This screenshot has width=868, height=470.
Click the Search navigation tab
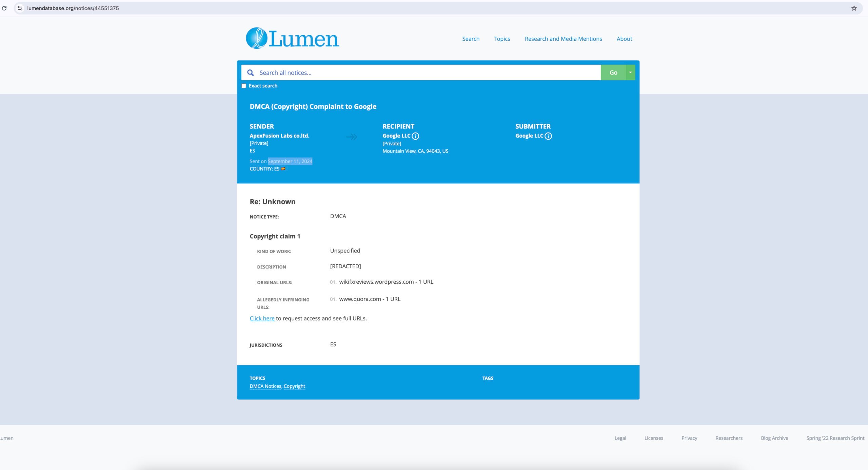(x=471, y=39)
